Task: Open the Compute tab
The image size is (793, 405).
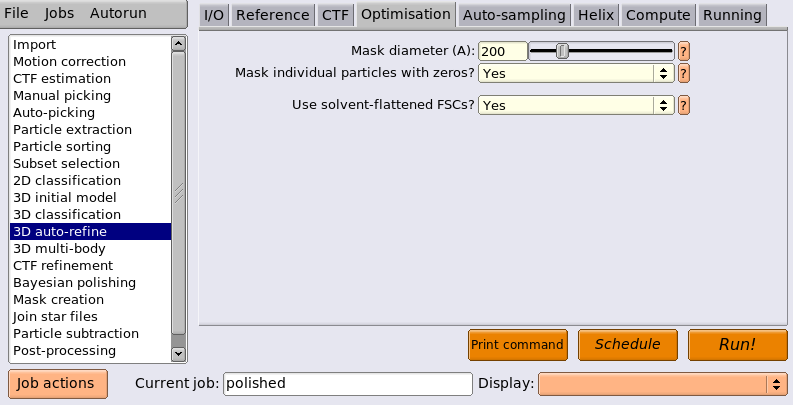Action: [x=658, y=15]
